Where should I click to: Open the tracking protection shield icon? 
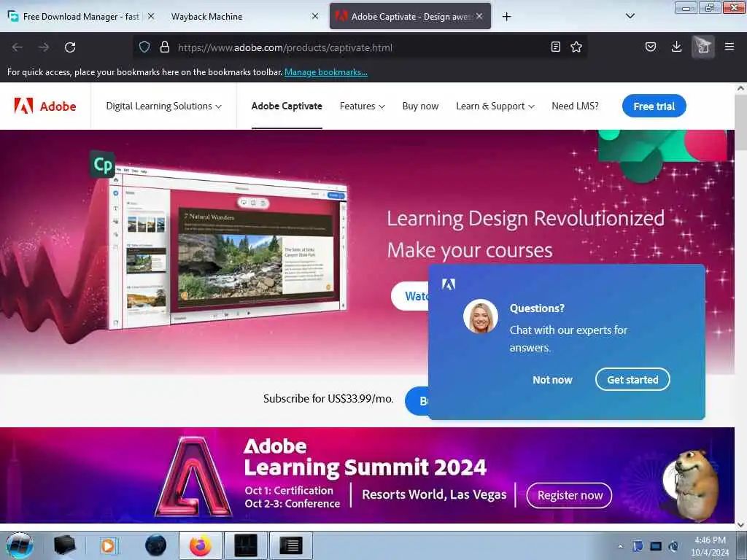coord(144,47)
